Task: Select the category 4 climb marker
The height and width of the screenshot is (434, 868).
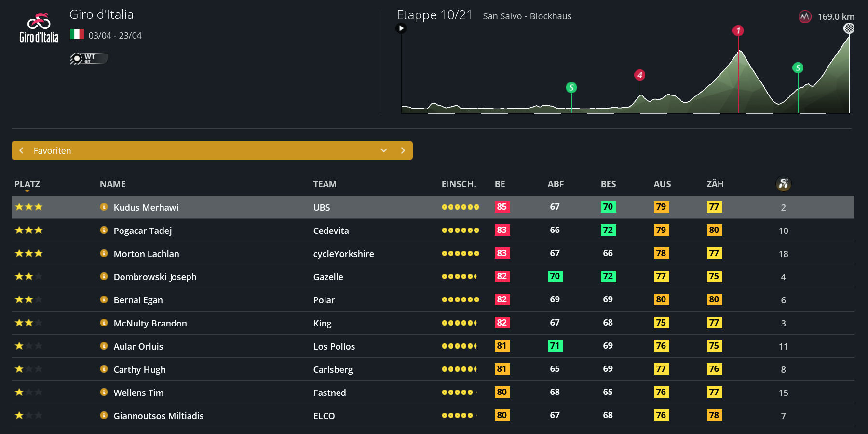Action: click(639, 75)
